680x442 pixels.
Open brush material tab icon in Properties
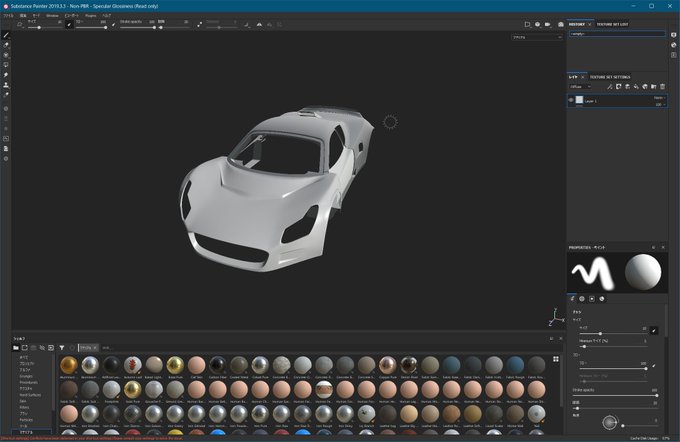click(602, 299)
